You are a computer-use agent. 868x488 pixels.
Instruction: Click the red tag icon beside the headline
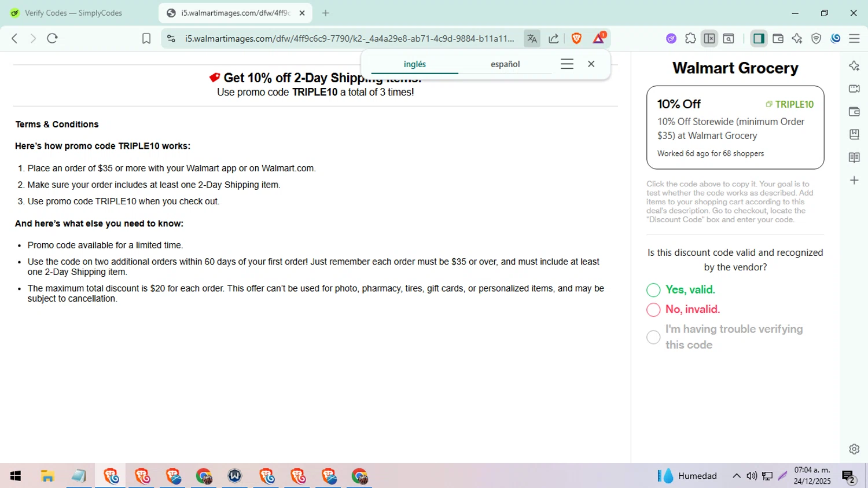click(214, 78)
